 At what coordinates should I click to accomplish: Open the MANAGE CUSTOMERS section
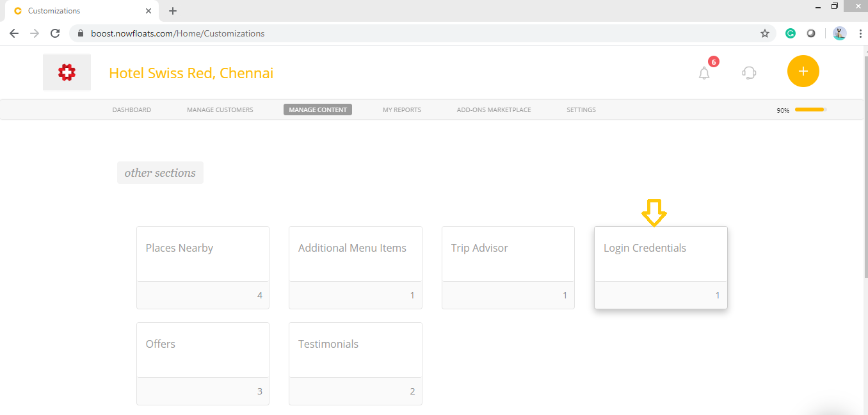(220, 110)
